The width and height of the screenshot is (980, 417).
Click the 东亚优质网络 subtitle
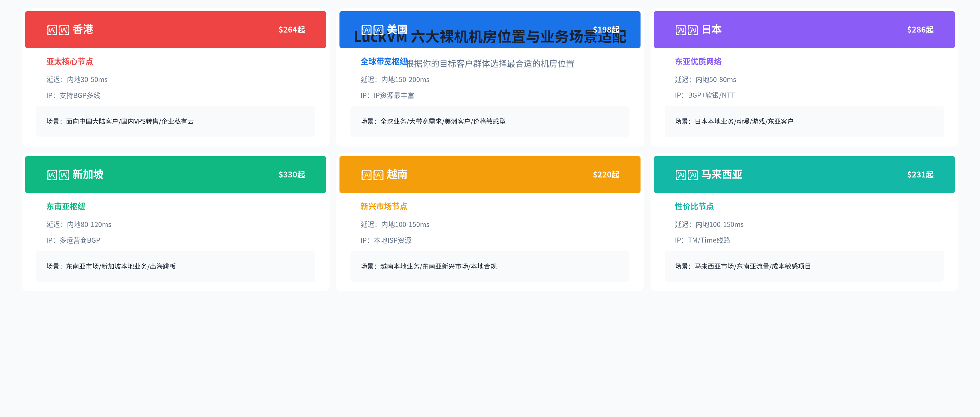point(698,62)
